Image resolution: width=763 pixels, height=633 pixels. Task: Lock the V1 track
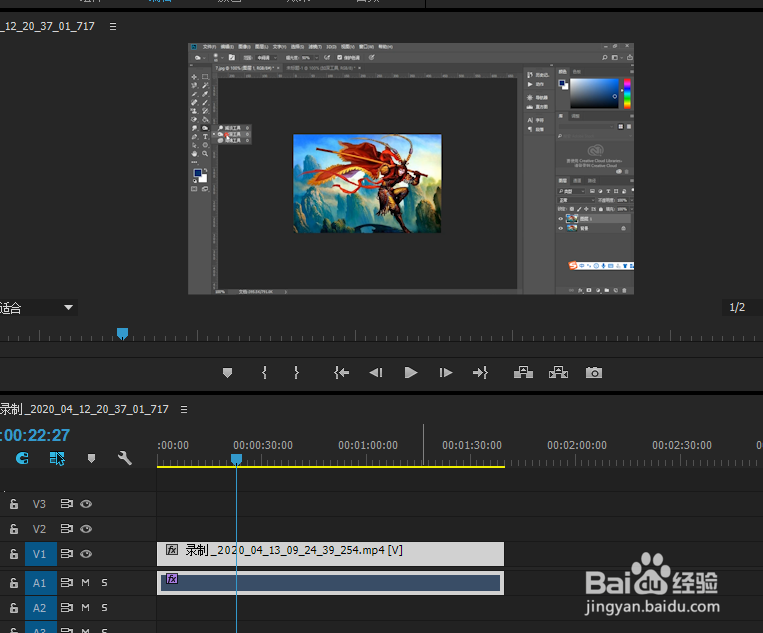tap(14, 554)
